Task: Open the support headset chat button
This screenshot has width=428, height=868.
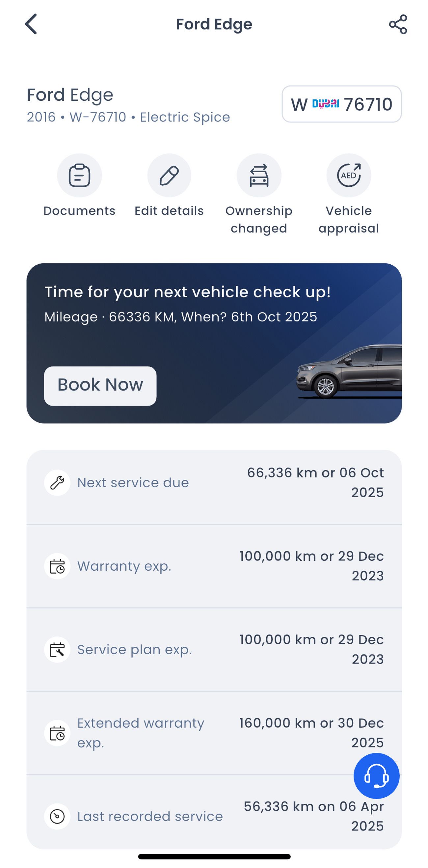Action: [x=376, y=776]
